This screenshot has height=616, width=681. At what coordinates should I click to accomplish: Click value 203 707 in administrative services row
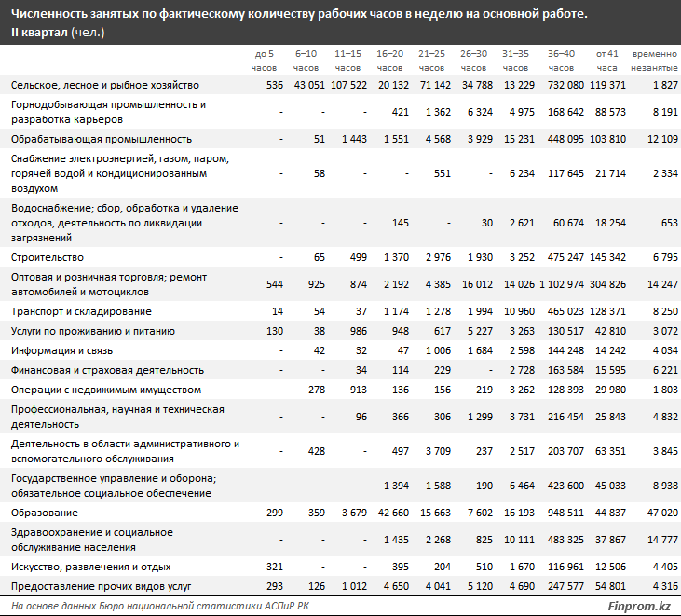point(565,451)
